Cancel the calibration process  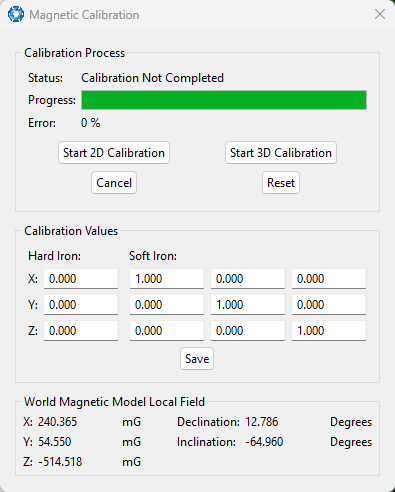coord(114,183)
